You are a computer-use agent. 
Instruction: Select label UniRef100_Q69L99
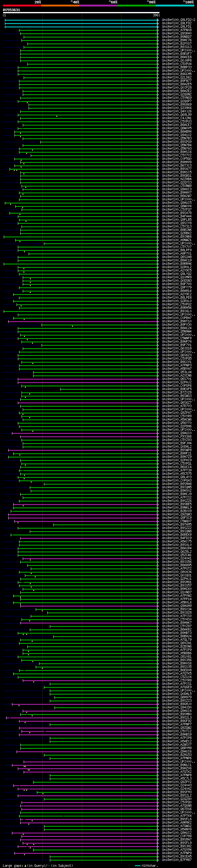[177, 115]
